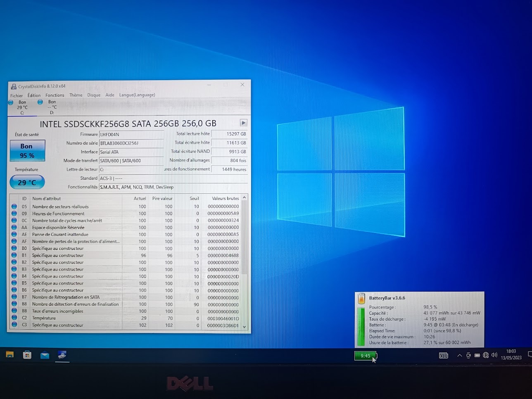Click the scrollbar up arrow in the SMART list
Screen dimensions: 532x399
(244, 198)
